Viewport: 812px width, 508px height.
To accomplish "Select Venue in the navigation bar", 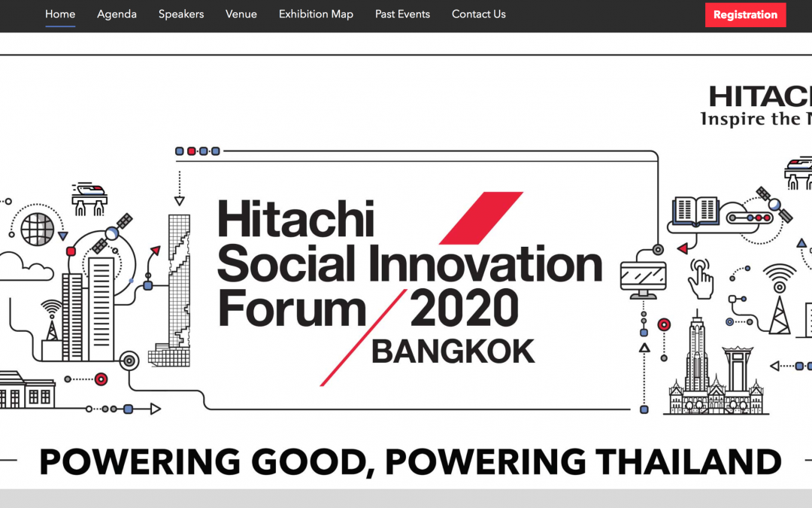I will point(241,14).
